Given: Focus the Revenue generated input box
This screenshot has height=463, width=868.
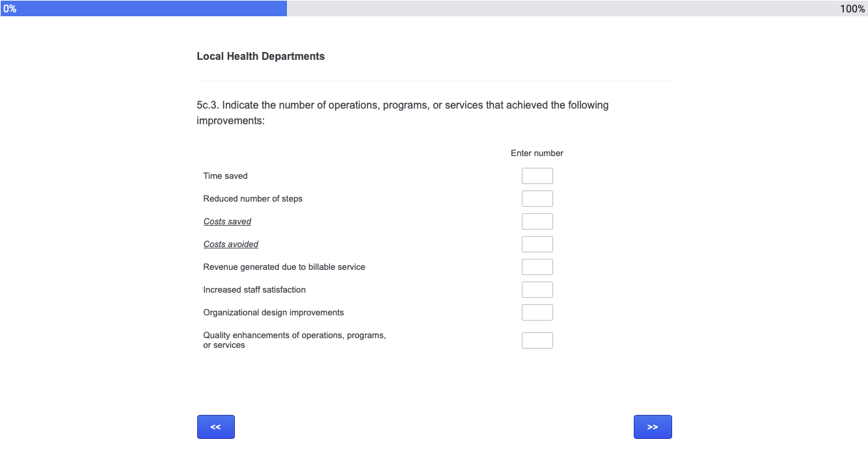Looking at the screenshot, I should 537,267.
